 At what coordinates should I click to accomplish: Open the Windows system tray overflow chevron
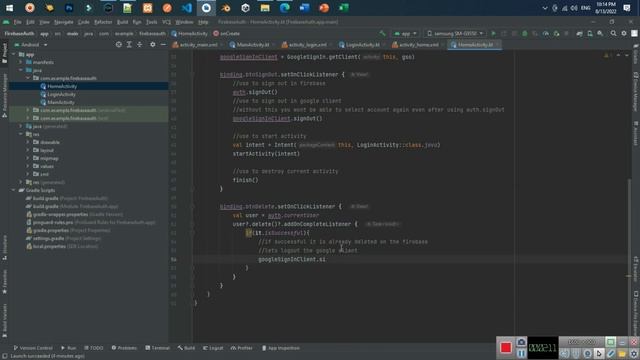point(544,8)
